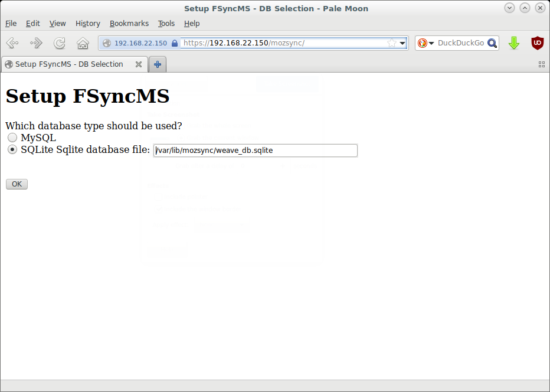This screenshot has height=392, width=550.
Task: Click the search magnifier icon
Action: click(492, 43)
